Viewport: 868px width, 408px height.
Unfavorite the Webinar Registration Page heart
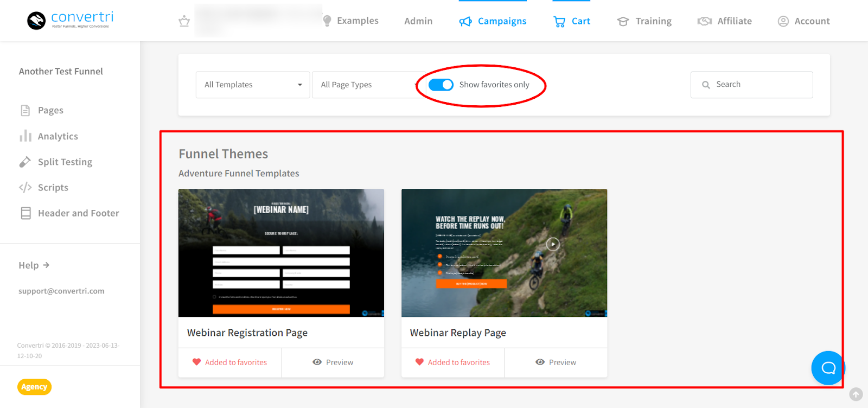pos(197,362)
